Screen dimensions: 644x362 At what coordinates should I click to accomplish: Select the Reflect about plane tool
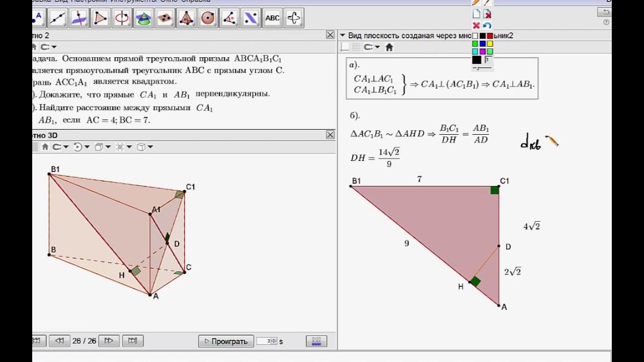coord(251,18)
